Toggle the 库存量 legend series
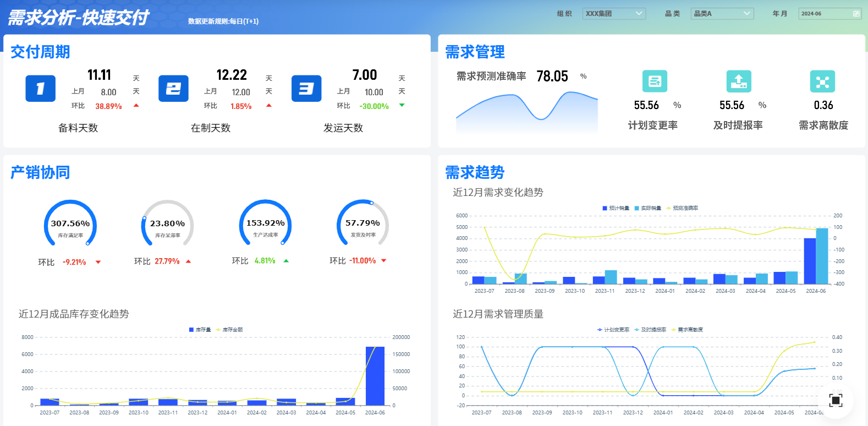Image resolution: width=868 pixels, height=426 pixels. click(x=200, y=330)
